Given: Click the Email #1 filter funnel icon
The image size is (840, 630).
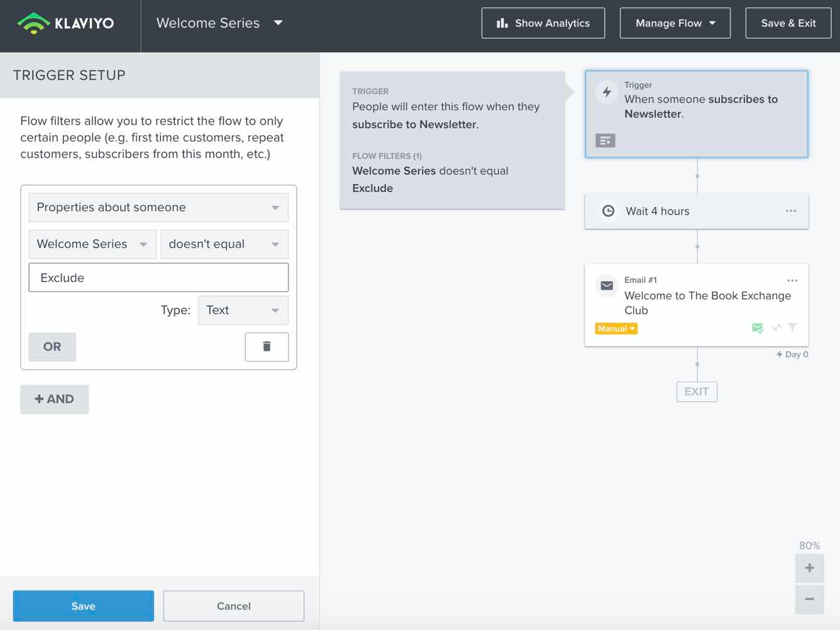Looking at the screenshot, I should 793,328.
